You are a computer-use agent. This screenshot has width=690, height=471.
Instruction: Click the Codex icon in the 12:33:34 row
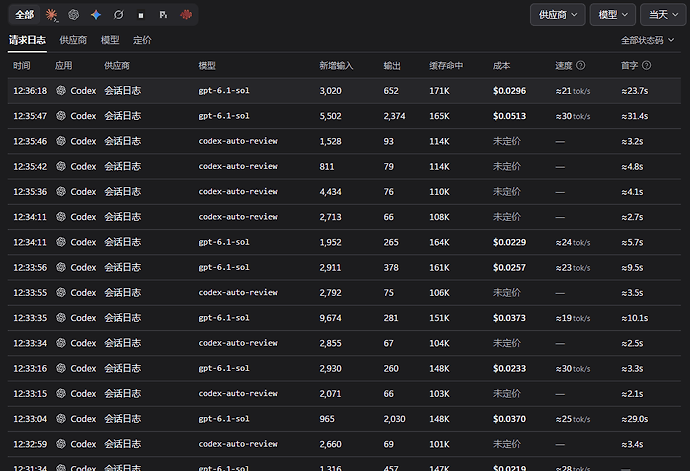tap(61, 343)
